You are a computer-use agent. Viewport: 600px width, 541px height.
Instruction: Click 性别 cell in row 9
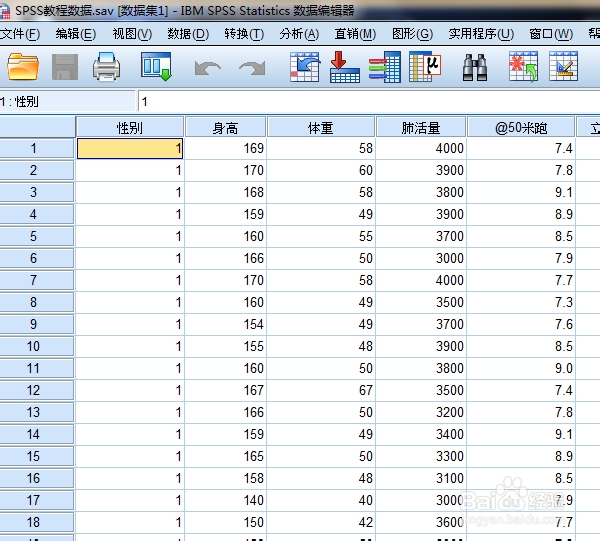click(130, 324)
